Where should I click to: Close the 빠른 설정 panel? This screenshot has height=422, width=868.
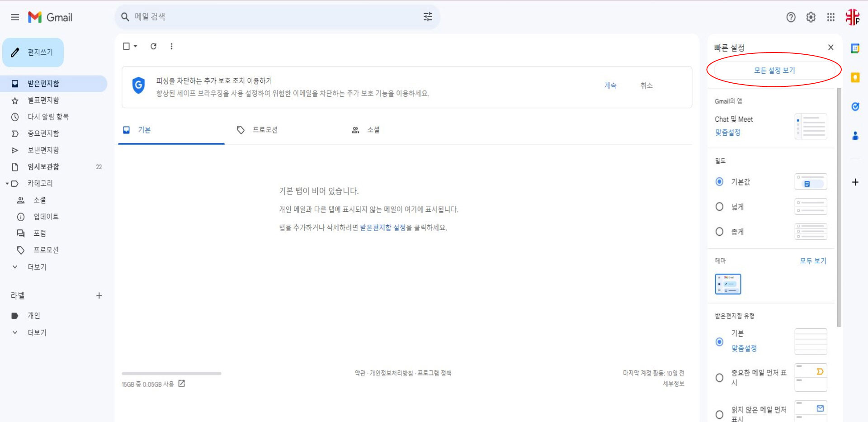click(x=830, y=47)
